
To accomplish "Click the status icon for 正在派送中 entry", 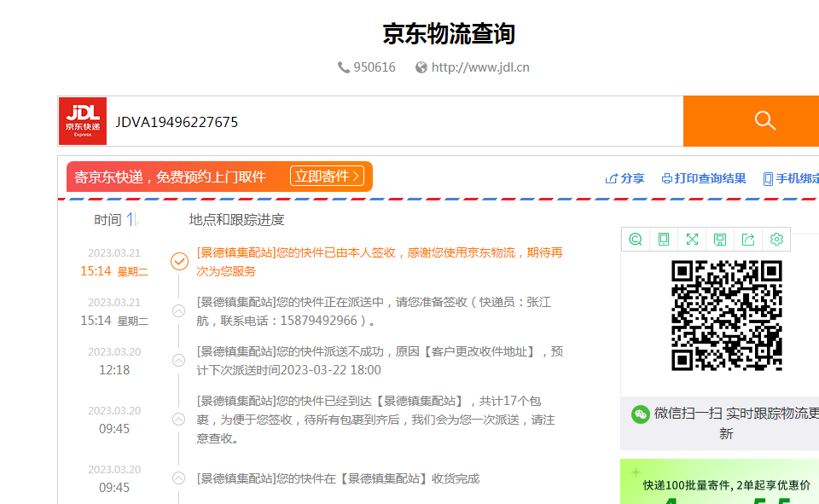I will coord(178,311).
